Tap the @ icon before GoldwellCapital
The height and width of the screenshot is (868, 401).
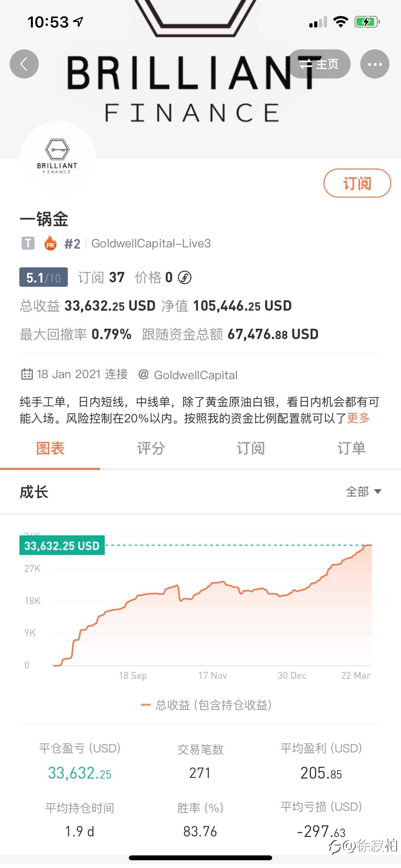click(144, 374)
